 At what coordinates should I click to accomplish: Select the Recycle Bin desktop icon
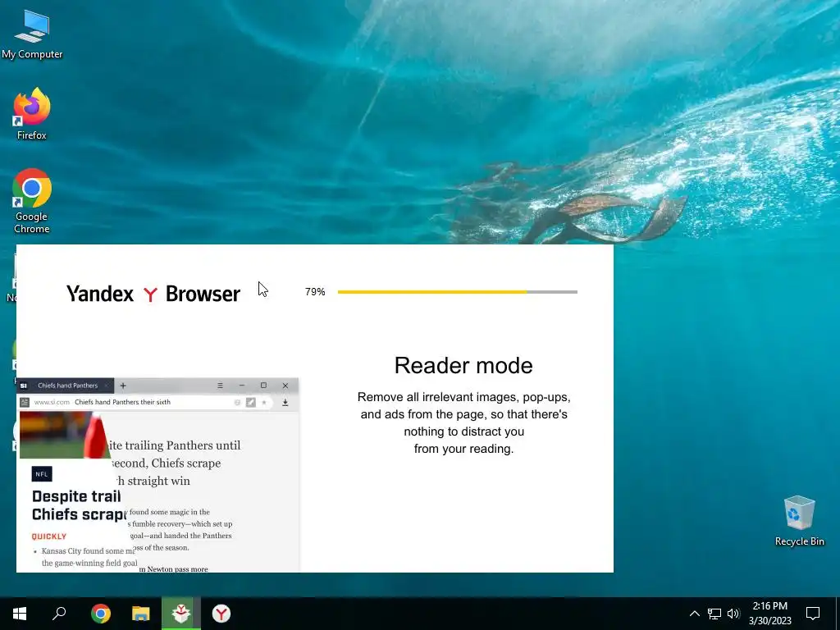(x=799, y=521)
